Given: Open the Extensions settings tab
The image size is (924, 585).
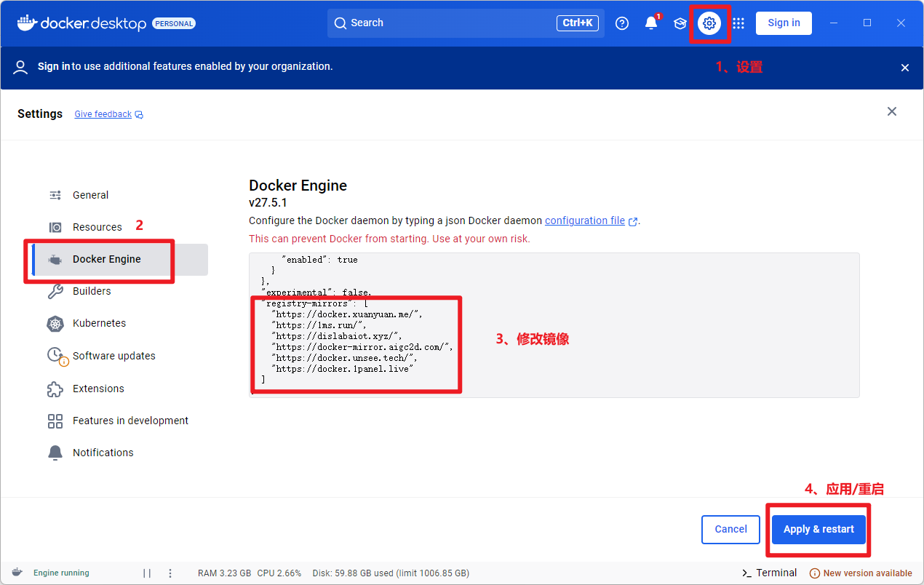Looking at the screenshot, I should pos(120,389).
